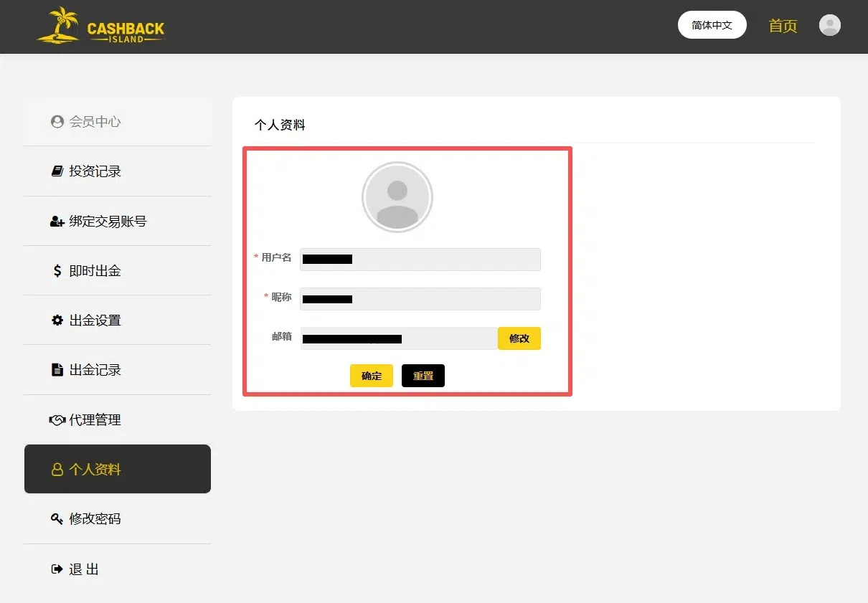
Task: Click the 个人资料 panel heading
Action: [x=280, y=125]
